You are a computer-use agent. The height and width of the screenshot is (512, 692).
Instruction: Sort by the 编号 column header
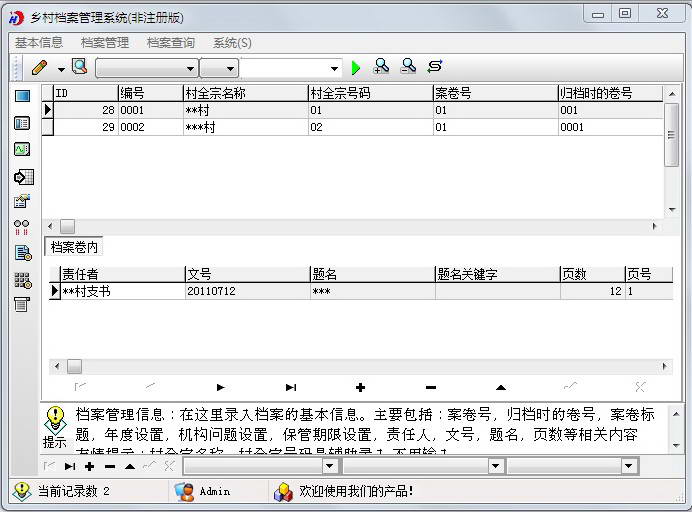click(x=150, y=93)
